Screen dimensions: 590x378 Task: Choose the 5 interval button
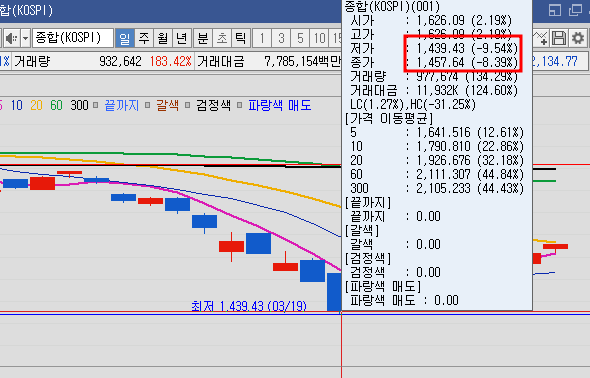[300, 38]
